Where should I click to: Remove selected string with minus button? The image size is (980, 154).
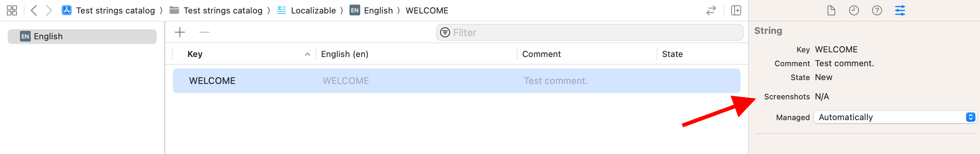click(x=204, y=32)
